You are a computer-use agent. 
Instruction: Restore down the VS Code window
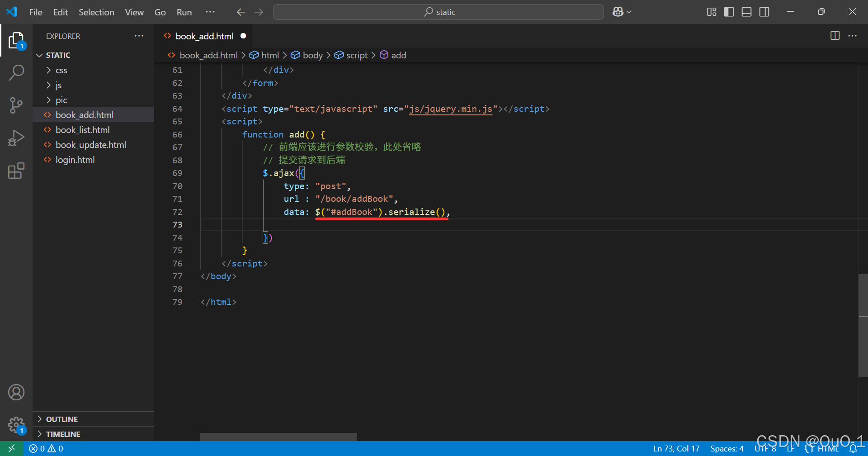[x=821, y=12]
